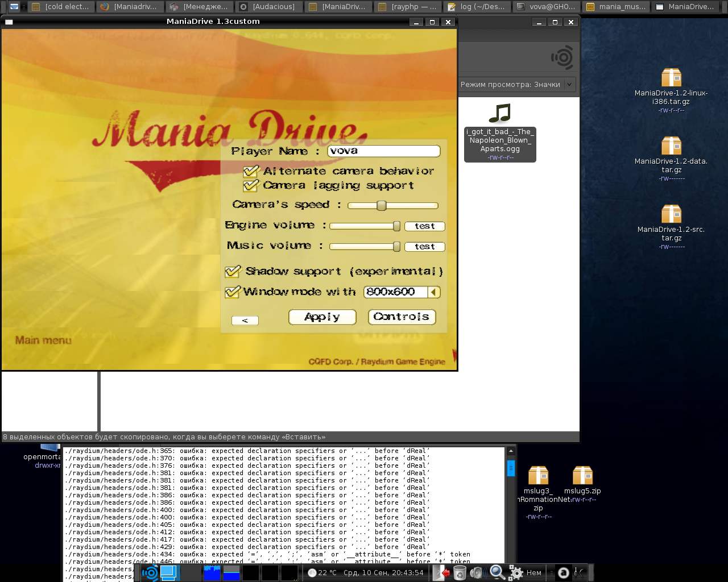Test the Music volume

pos(425,247)
